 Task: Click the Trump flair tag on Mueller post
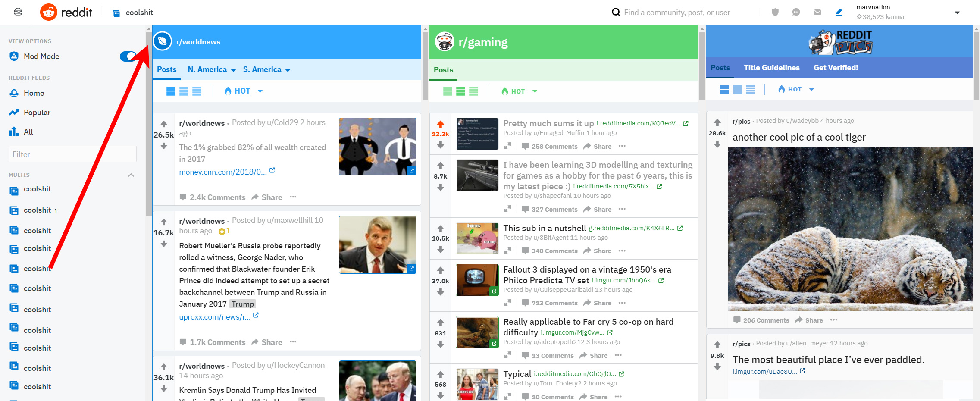243,304
